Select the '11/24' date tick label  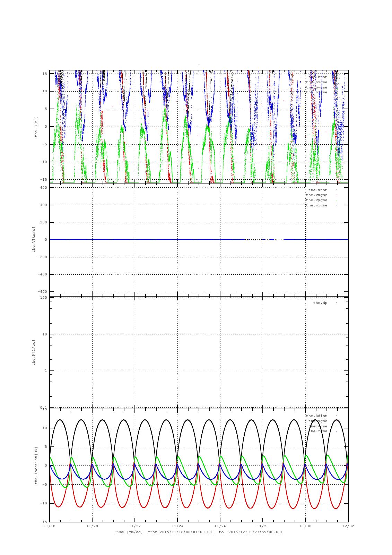[x=177, y=526]
